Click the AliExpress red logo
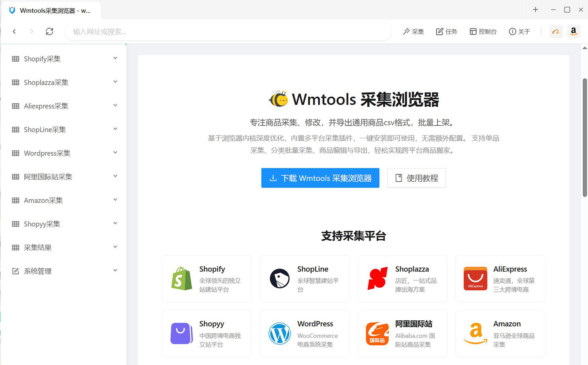588x365 pixels. coord(475,278)
